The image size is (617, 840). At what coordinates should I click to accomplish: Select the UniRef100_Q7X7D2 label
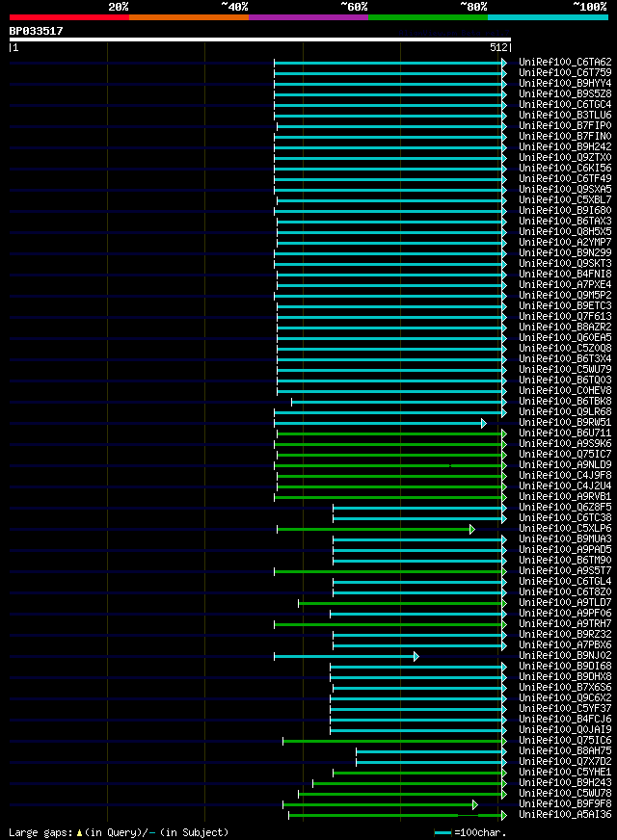pyautogui.click(x=565, y=762)
